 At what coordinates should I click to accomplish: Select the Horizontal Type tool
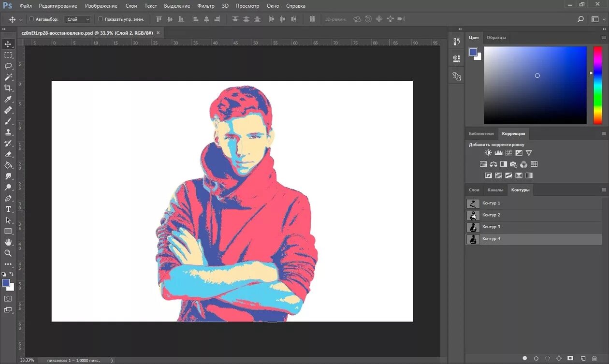tap(8, 209)
